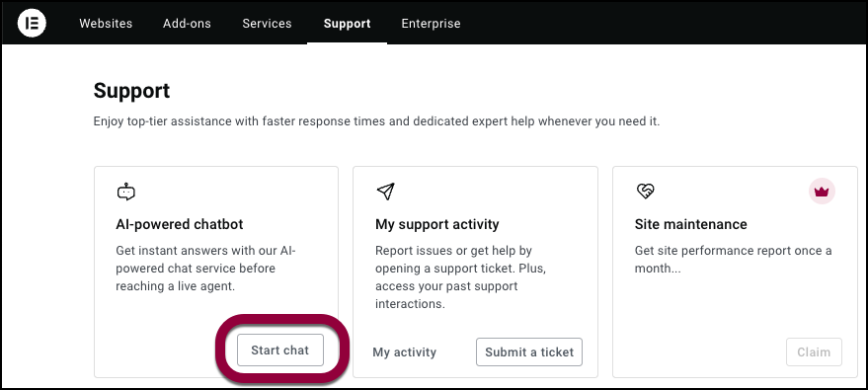This screenshot has width=868, height=390.
Task: Click the Support page title
Action: point(131,91)
